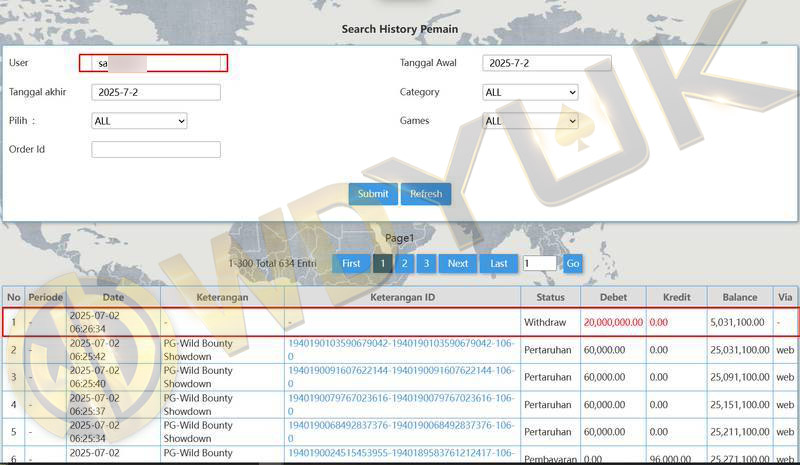
Task: Click the "1-300 Total 634 Entri" text
Action: (272, 263)
